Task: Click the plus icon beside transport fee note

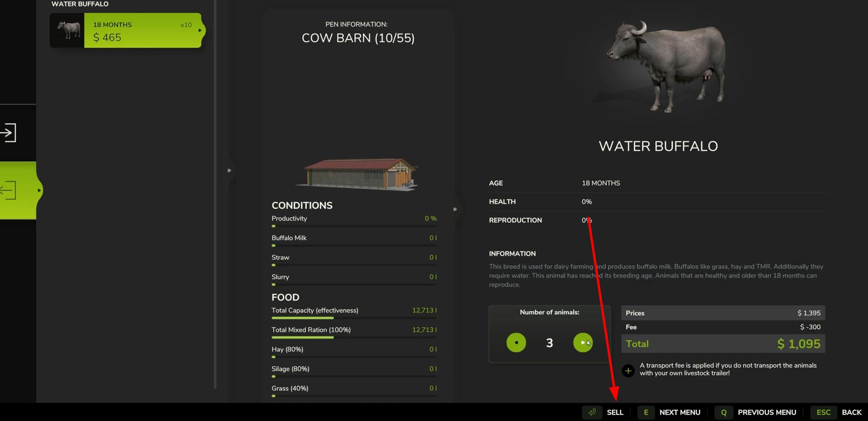Action: 628,370
